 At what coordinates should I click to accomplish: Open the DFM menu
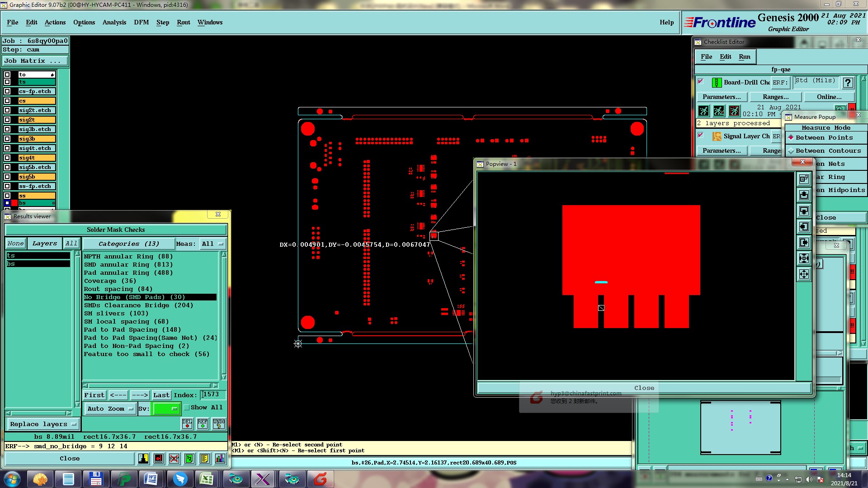[x=141, y=22]
